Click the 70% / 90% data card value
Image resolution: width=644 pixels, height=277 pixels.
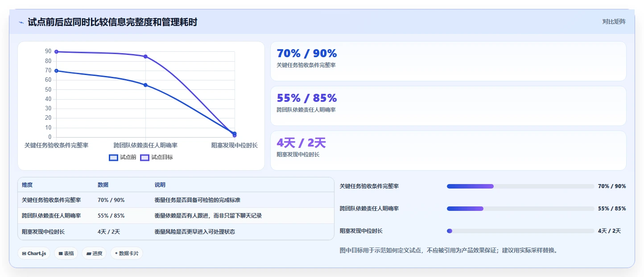click(x=307, y=54)
